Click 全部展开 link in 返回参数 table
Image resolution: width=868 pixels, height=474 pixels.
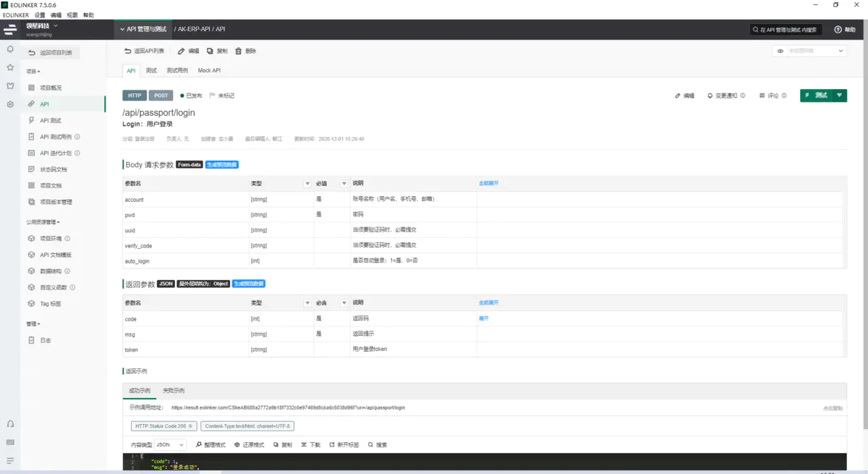coord(488,302)
